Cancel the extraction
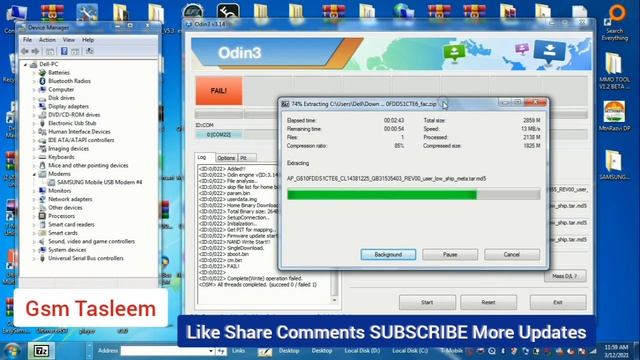 click(512, 254)
